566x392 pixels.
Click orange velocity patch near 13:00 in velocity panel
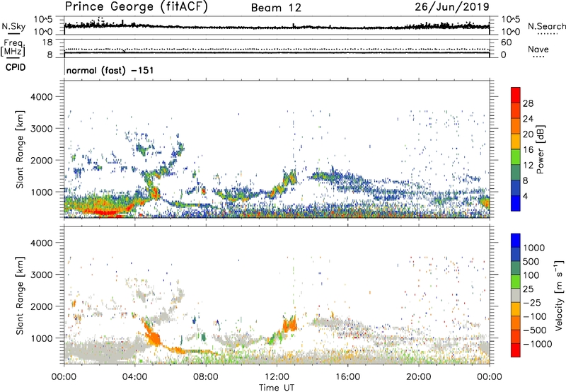pyautogui.click(x=289, y=324)
